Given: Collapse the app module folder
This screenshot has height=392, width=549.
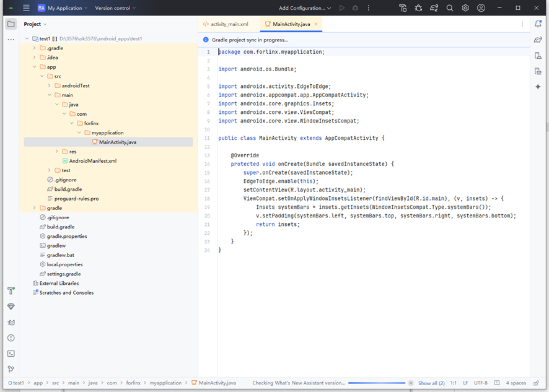Looking at the screenshot, I should coord(34,67).
